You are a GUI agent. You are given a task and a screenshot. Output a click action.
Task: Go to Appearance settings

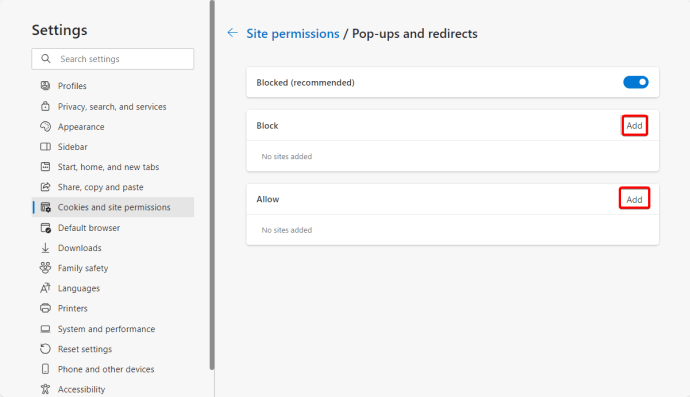click(x=113, y=127)
